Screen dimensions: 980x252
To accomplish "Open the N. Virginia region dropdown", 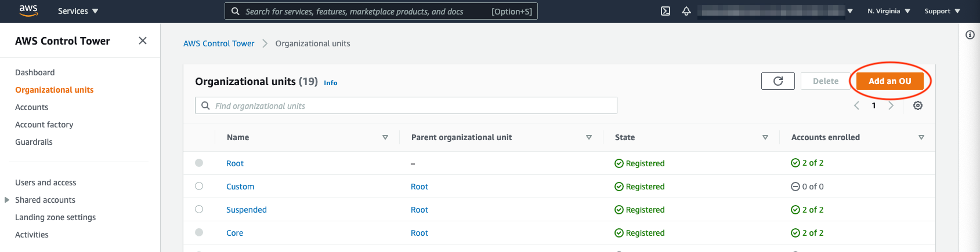I will coord(888,11).
